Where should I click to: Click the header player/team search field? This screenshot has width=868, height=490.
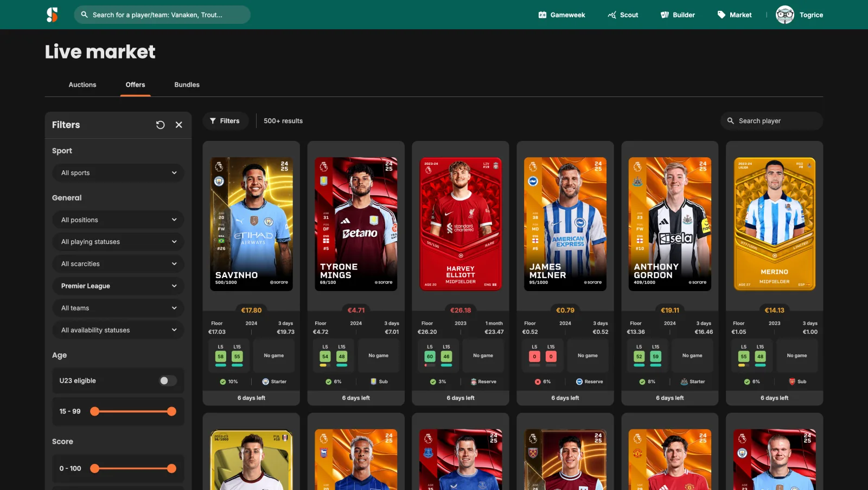[x=162, y=15]
